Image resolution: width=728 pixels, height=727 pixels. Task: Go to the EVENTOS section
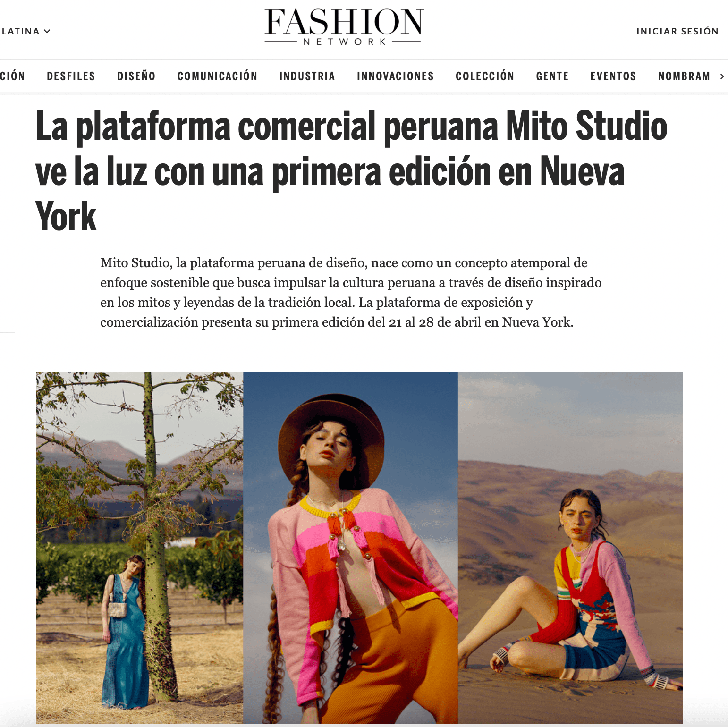pos(613,76)
